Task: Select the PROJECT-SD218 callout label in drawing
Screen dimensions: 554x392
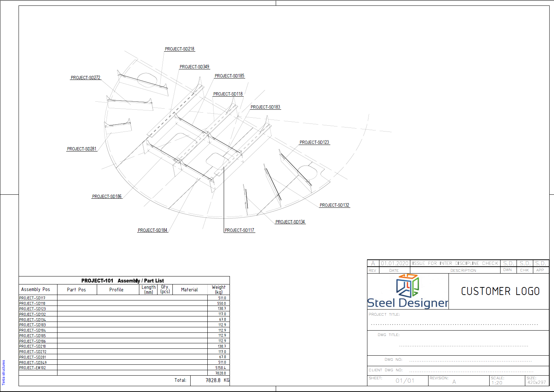Action: click(179, 49)
